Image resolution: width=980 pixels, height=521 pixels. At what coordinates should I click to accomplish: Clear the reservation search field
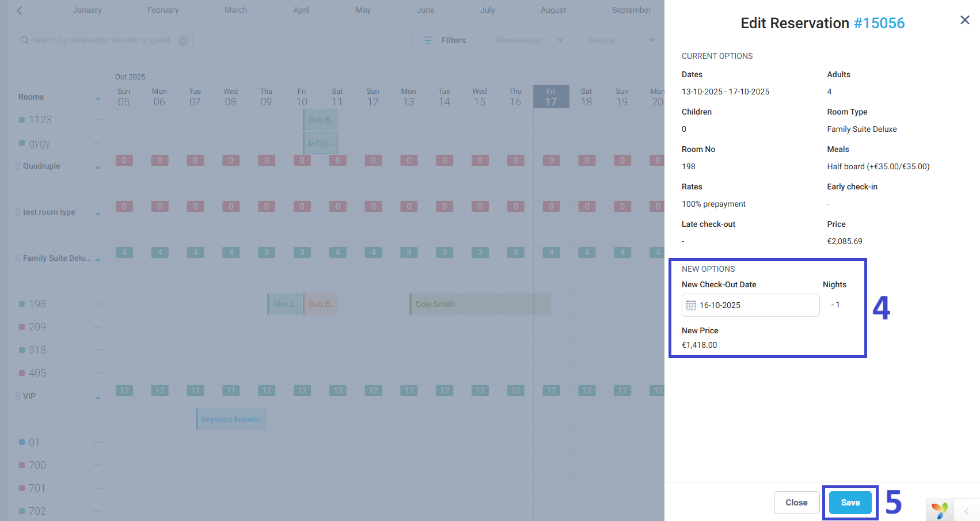[x=183, y=40]
